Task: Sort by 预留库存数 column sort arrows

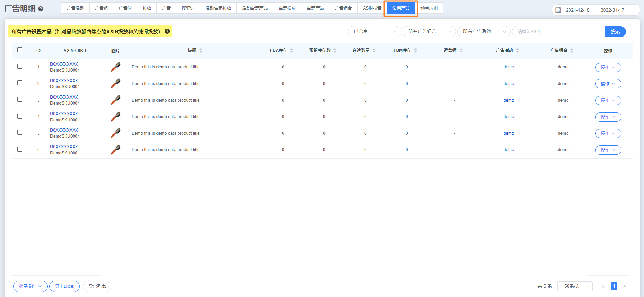Action: (x=335, y=50)
